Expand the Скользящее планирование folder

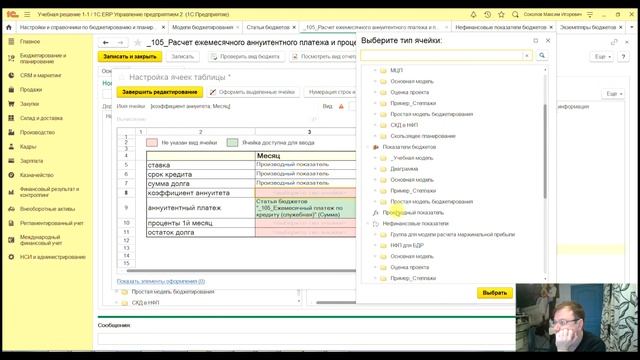pyautogui.click(x=375, y=136)
